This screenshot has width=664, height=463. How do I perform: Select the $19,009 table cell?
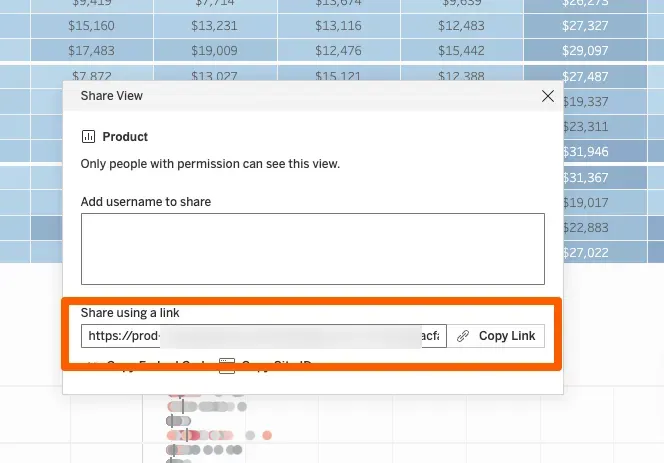[x=214, y=50]
